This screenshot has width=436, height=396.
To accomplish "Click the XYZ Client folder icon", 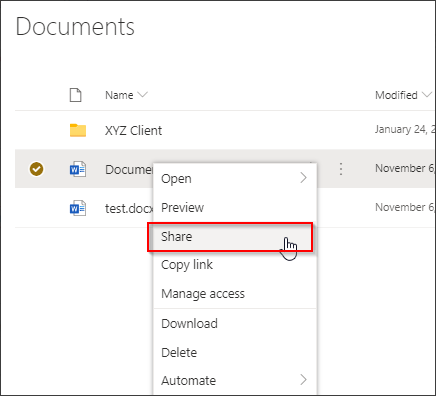I will pyautogui.click(x=78, y=130).
